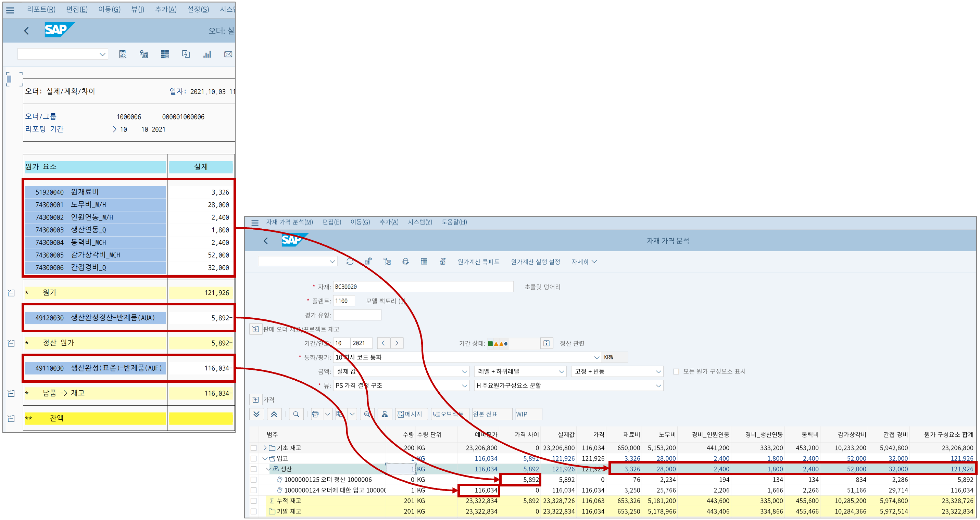Click the worker helmet icon in price analysis toolbar
The height and width of the screenshot is (520, 980).
tap(405, 261)
